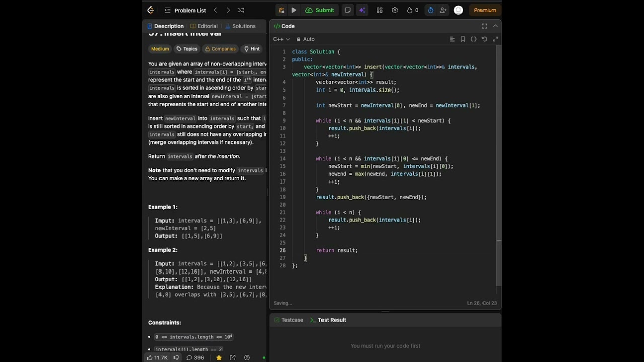The height and width of the screenshot is (362, 644).
Task: Like the problem with thumbs up 11.7K
Action: (x=157, y=358)
